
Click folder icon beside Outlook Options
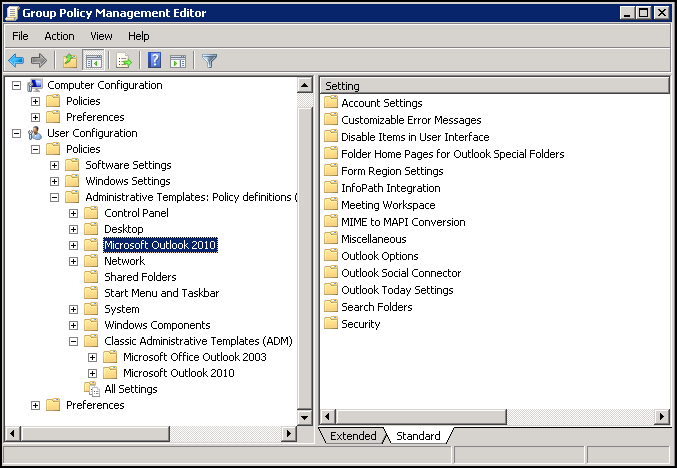(331, 256)
